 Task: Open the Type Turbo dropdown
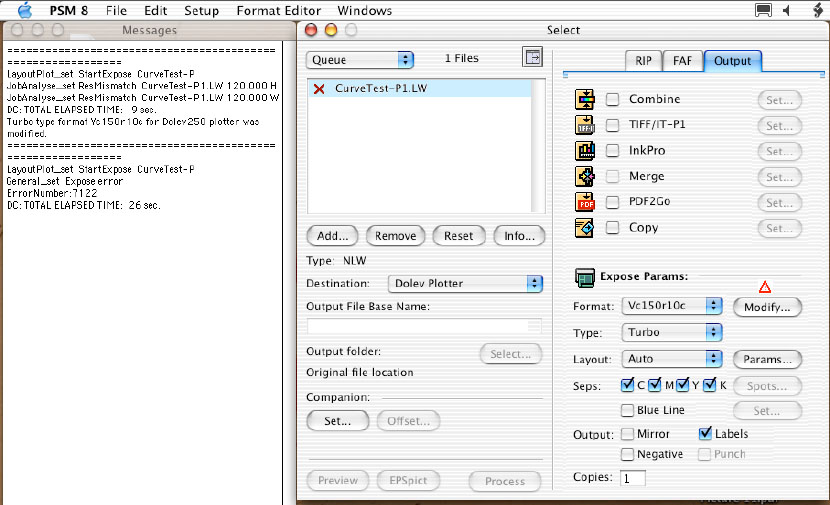coord(672,332)
